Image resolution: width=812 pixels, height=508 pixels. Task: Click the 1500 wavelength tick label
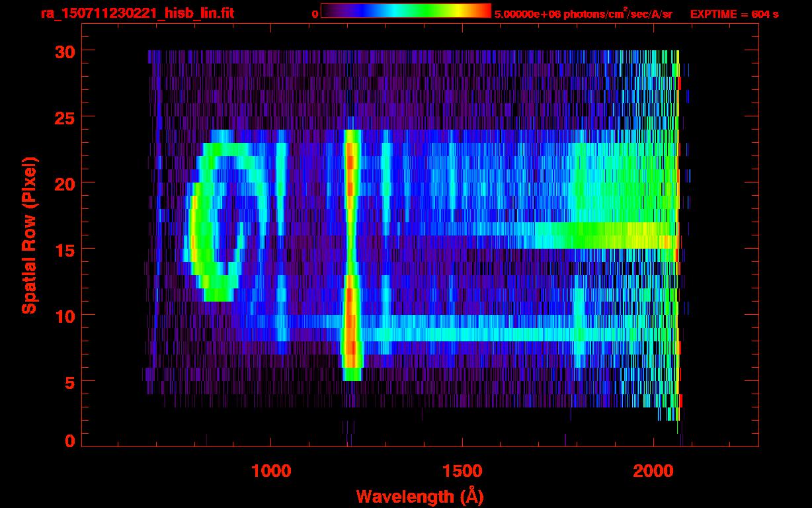[462, 471]
